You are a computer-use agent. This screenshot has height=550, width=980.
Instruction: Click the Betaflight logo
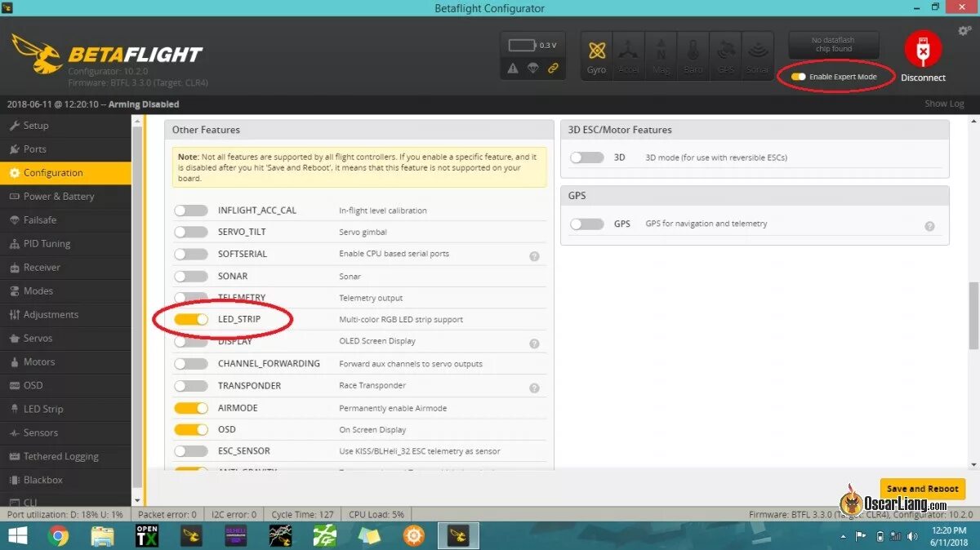click(106, 55)
